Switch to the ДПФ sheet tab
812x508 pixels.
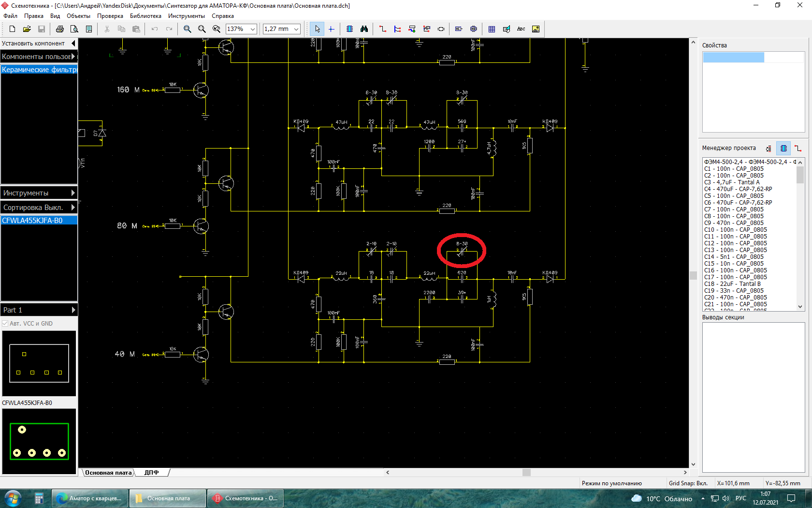[x=151, y=473]
